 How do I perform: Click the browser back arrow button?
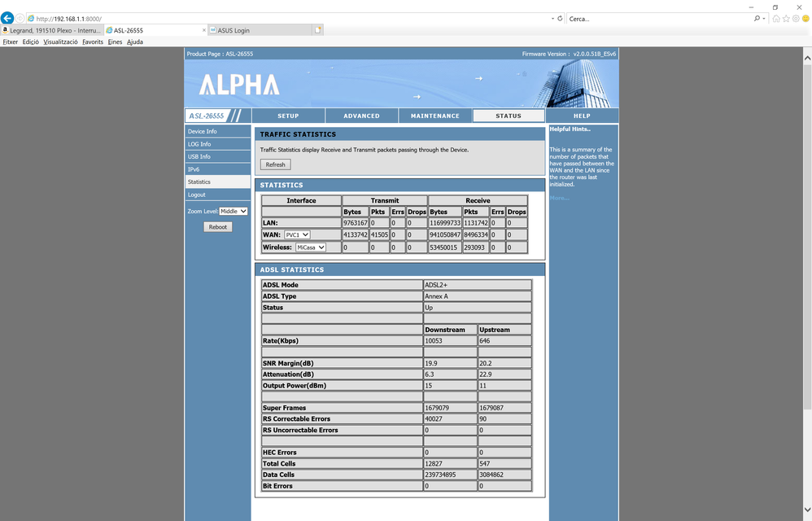[x=8, y=18]
